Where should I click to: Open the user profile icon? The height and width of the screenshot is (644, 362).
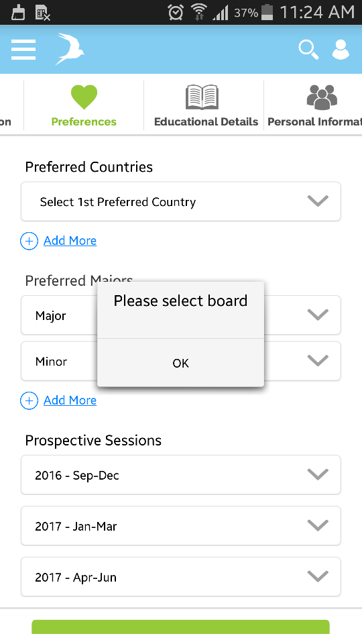[341, 50]
